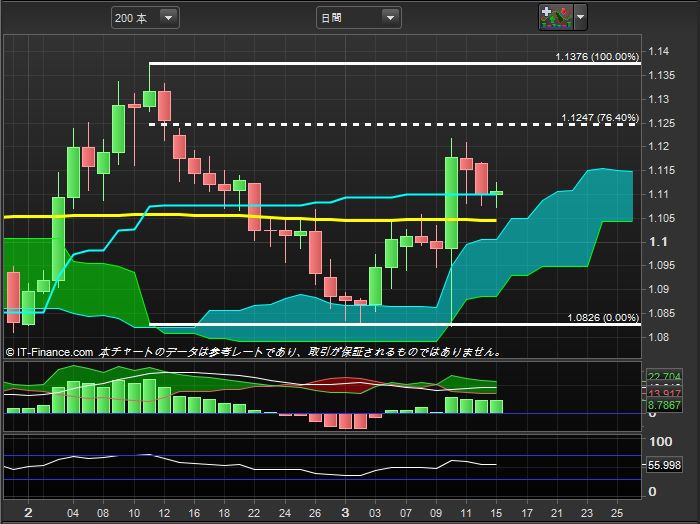Click the 1.125 price axis label
The image size is (700, 524).
coord(661,123)
